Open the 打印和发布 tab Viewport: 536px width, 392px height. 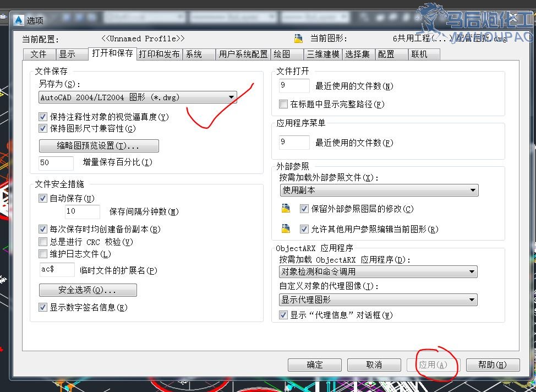[159, 54]
